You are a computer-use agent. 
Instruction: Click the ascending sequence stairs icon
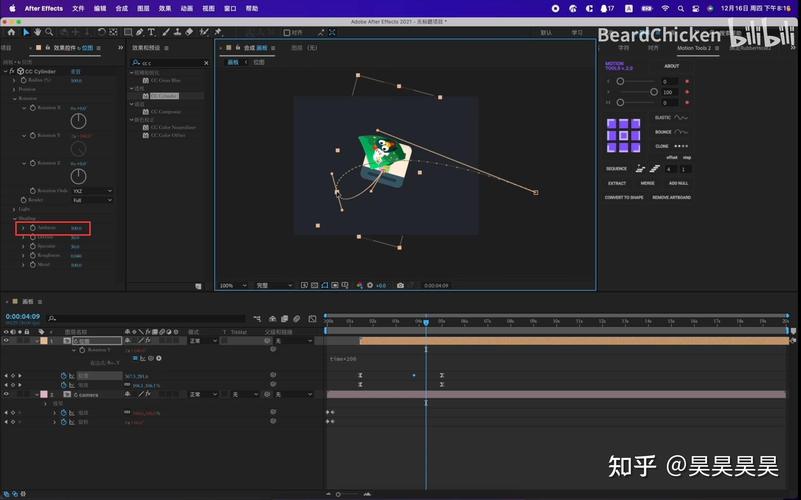coord(640,169)
